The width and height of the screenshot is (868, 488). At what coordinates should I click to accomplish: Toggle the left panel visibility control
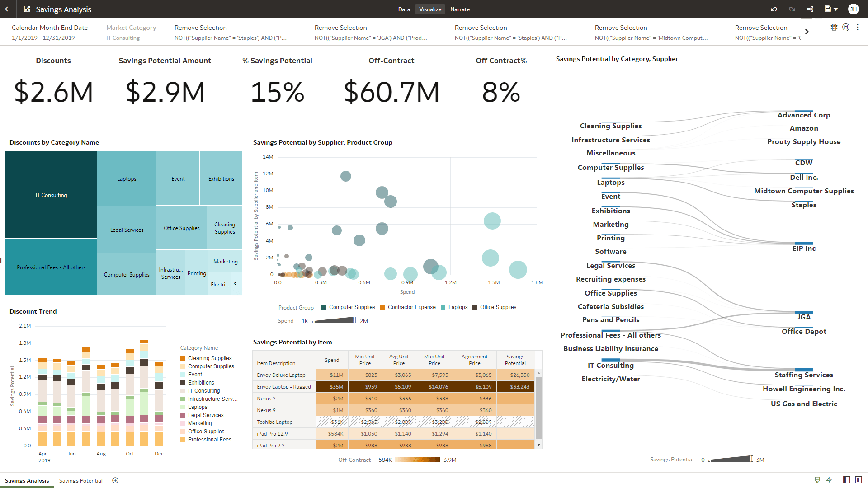point(846,480)
